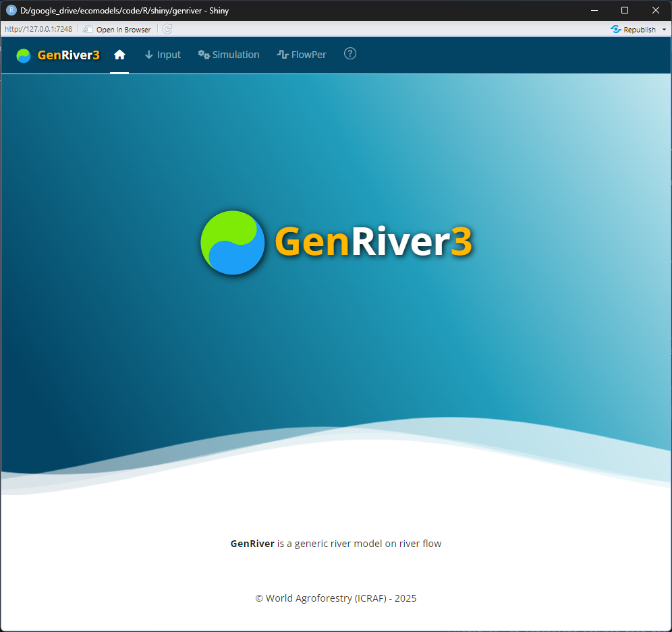Screen dimensions: 672x632
Task: Go to the FlowPer tab
Action: (x=302, y=55)
